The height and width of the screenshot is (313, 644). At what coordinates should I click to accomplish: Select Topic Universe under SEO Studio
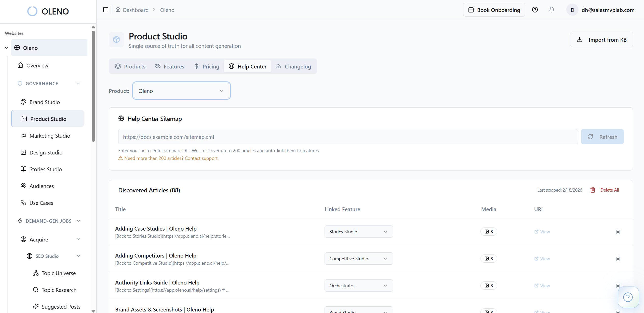59,273
